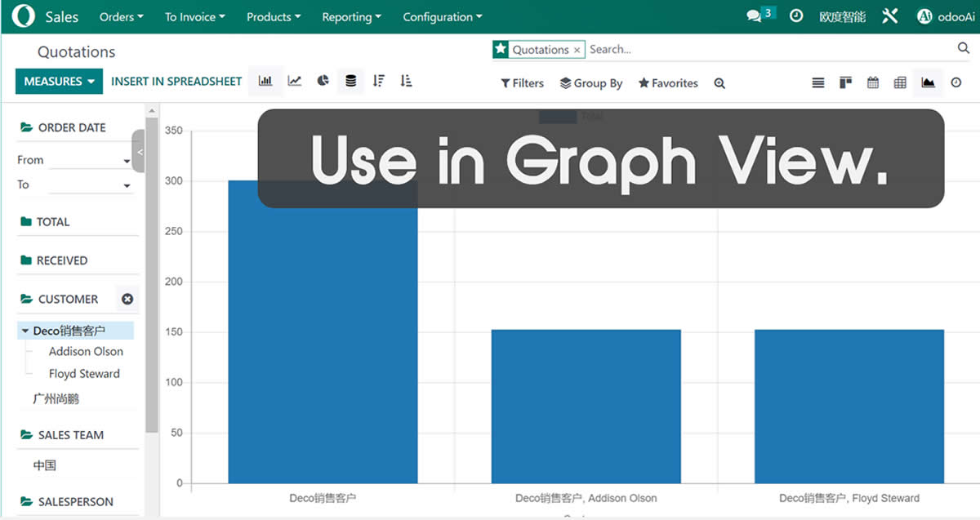Viewport: 980px width, 520px height.
Task: Open the activity clock view
Action: pos(956,82)
